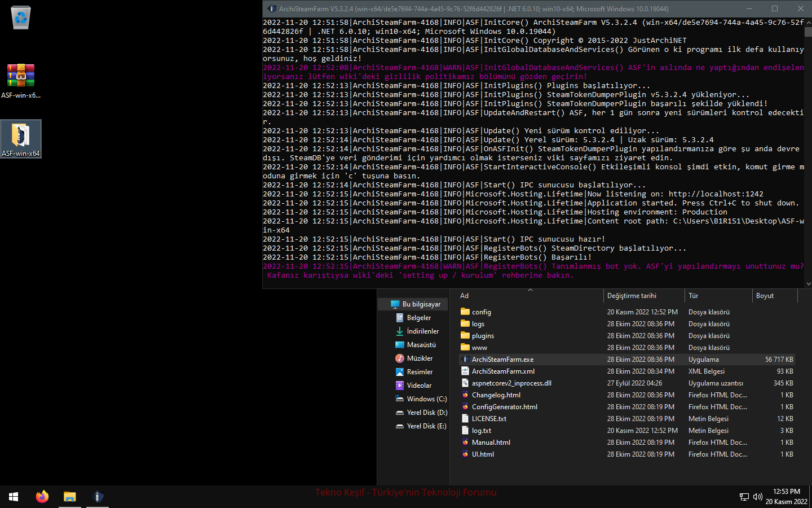Click the 56 717 KB size cell
The height and width of the screenshot is (508, 812).
779,360
